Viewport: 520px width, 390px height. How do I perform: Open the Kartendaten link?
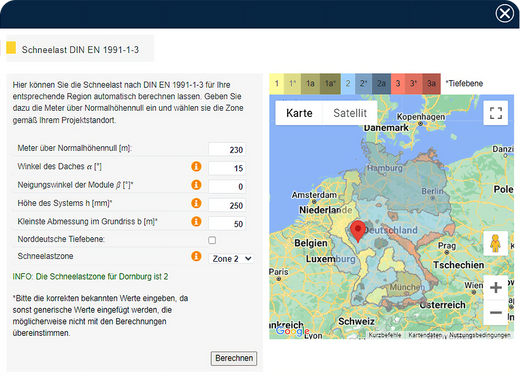tap(425, 335)
